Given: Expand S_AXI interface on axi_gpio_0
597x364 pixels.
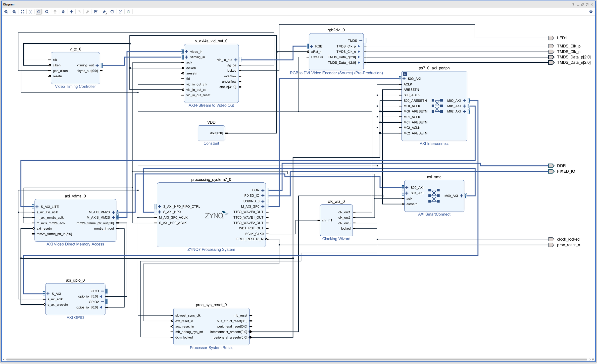Looking at the screenshot, I should pyautogui.click(x=48, y=294).
